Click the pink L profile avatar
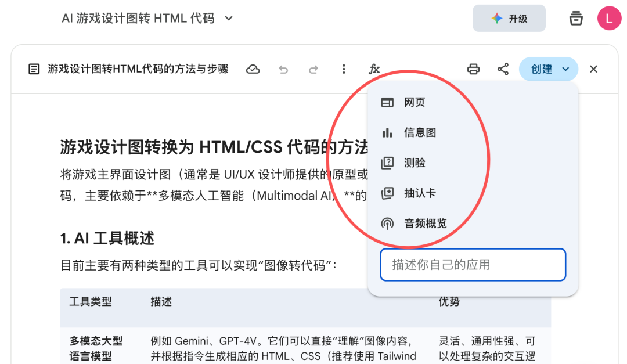The height and width of the screenshot is (364, 627). 609,18
